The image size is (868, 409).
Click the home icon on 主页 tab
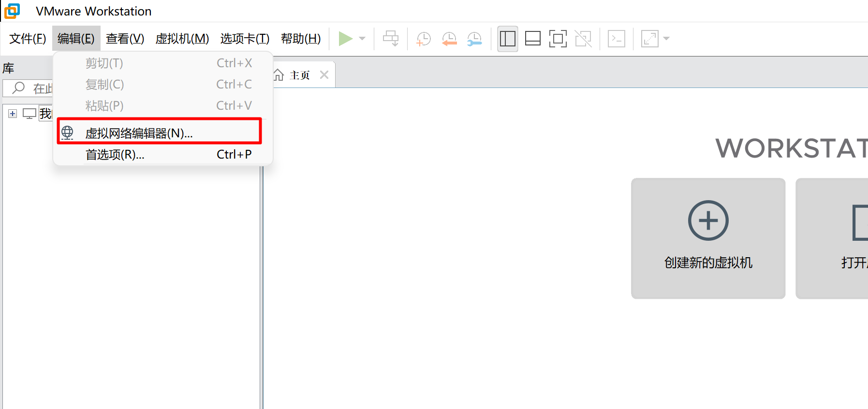[x=279, y=75]
